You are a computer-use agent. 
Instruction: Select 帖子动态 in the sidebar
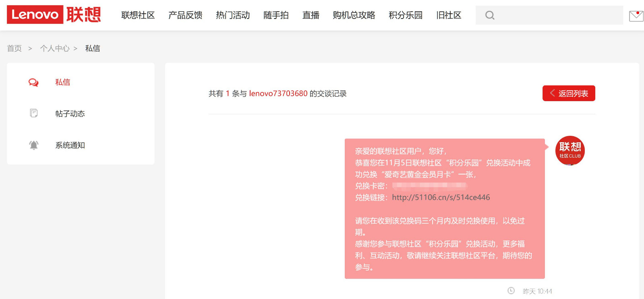coord(70,114)
